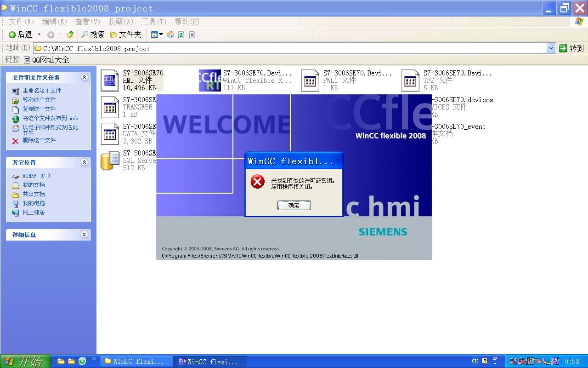Open the 文件(F) menu
The width and height of the screenshot is (588, 368).
21,22
